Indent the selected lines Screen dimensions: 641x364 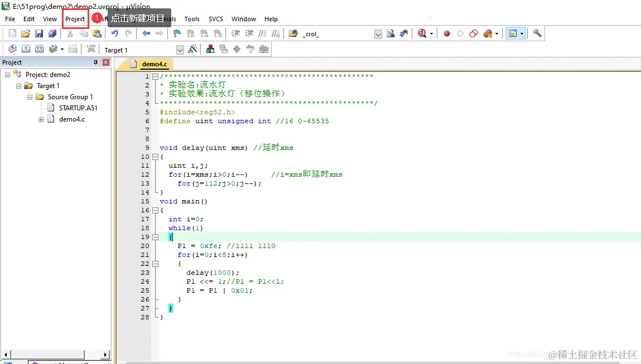pos(235,33)
